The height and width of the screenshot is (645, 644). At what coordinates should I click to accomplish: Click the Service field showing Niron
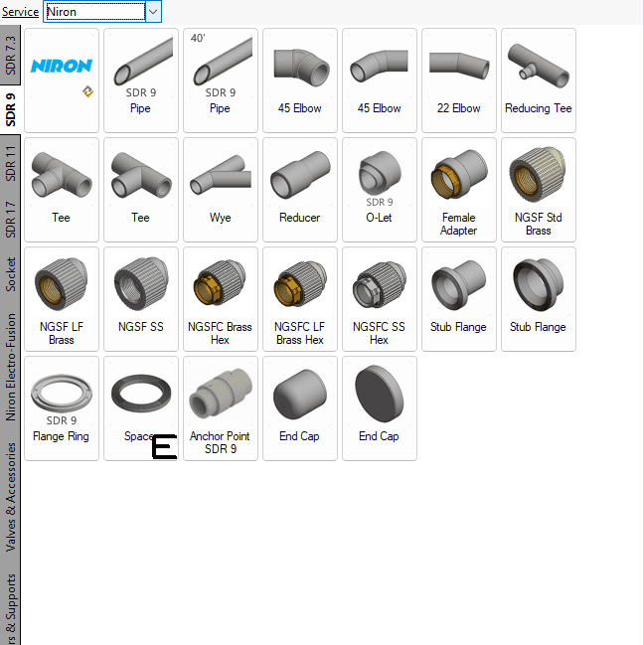pos(94,12)
